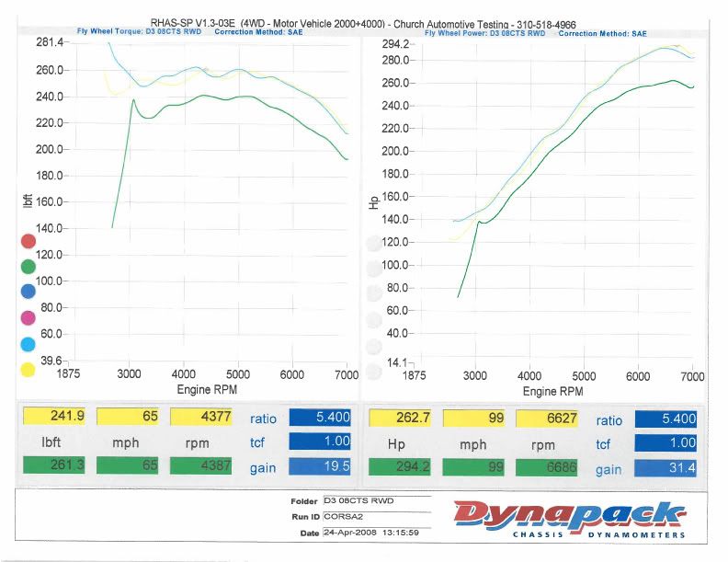
Task: Click the power gain 31.4 box
Action: click(x=667, y=468)
